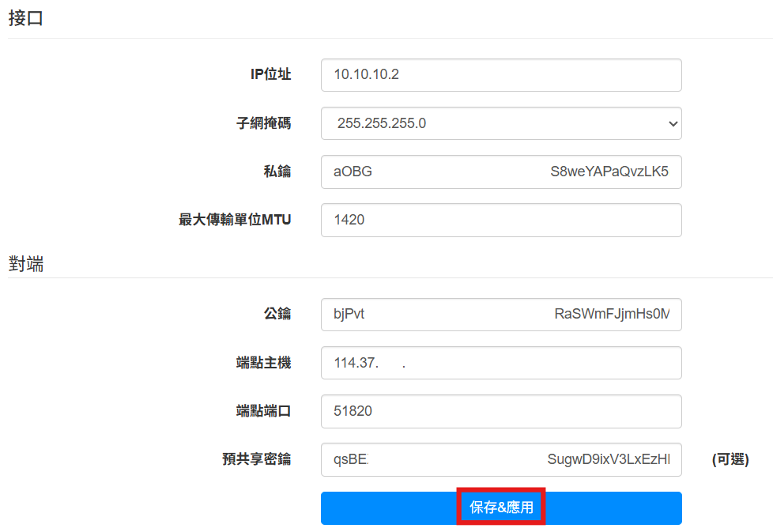Click the 公鑰 input field
This screenshot has height=532, width=773.
tap(500, 315)
